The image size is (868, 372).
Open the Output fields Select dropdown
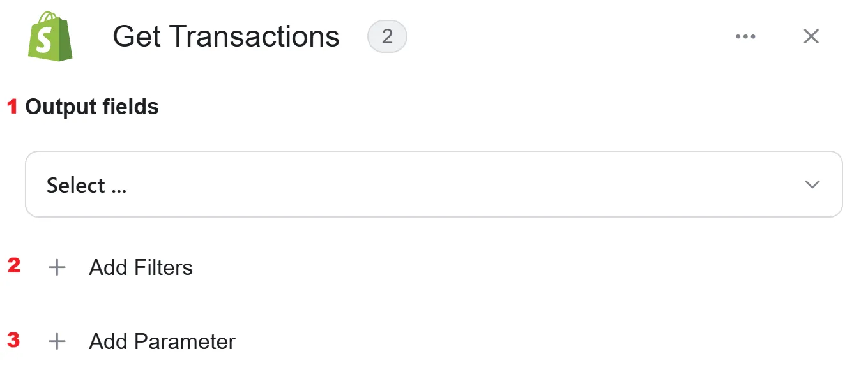pos(434,184)
